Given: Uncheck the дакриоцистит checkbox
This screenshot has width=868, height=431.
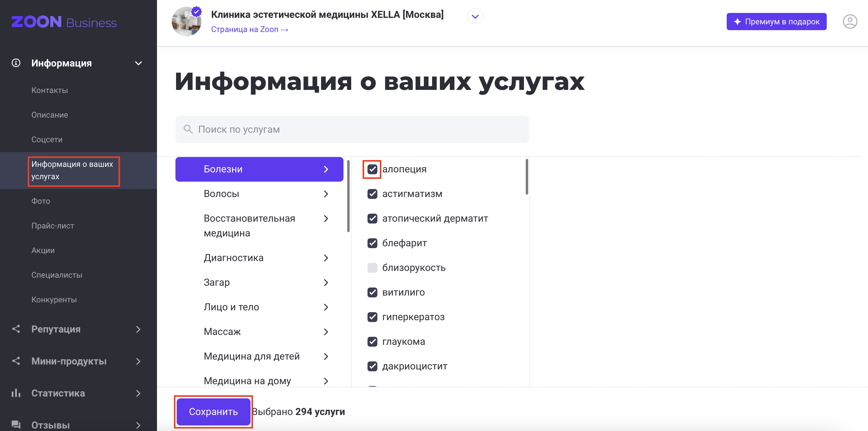Looking at the screenshot, I should click(x=372, y=366).
